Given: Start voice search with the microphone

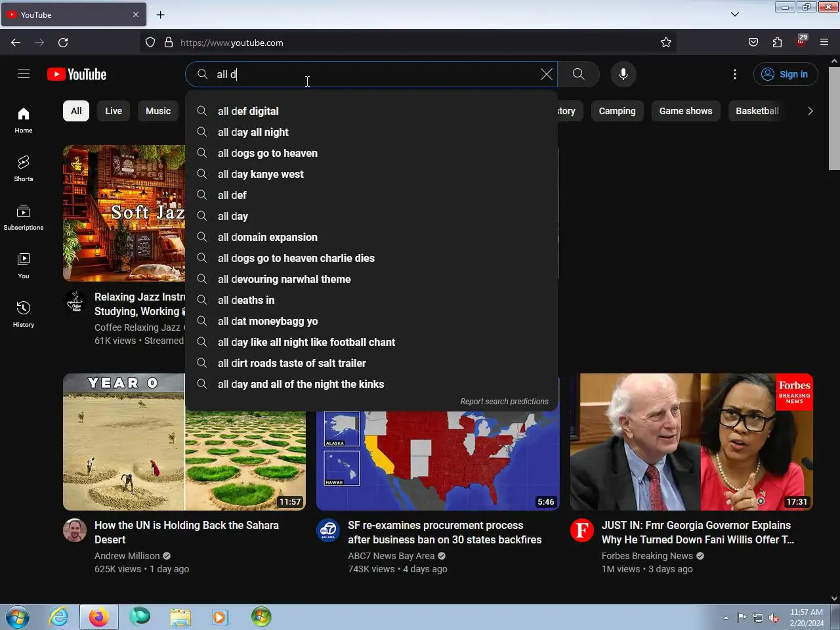Looking at the screenshot, I should (x=623, y=74).
